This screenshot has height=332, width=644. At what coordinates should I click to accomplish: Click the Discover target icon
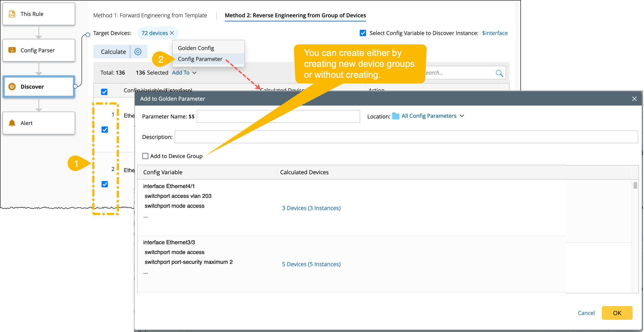click(x=12, y=87)
